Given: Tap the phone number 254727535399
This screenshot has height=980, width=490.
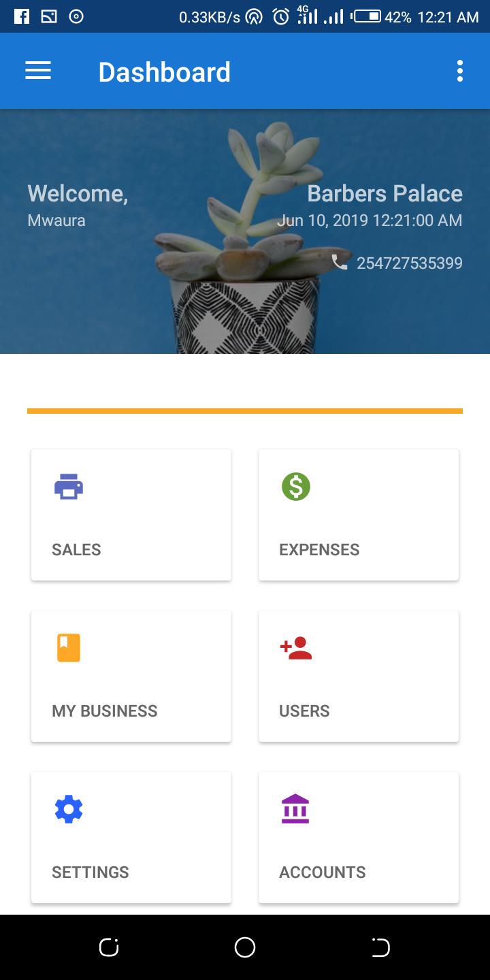Looking at the screenshot, I should coord(410,263).
